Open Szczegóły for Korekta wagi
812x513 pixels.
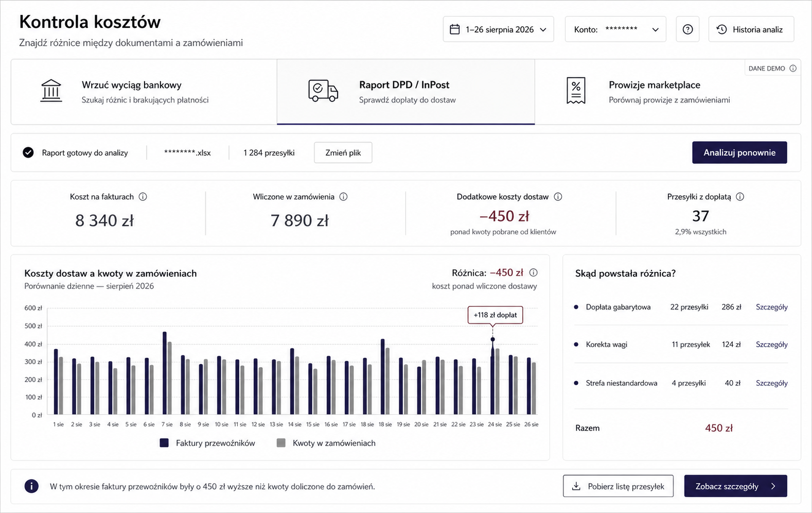point(771,345)
